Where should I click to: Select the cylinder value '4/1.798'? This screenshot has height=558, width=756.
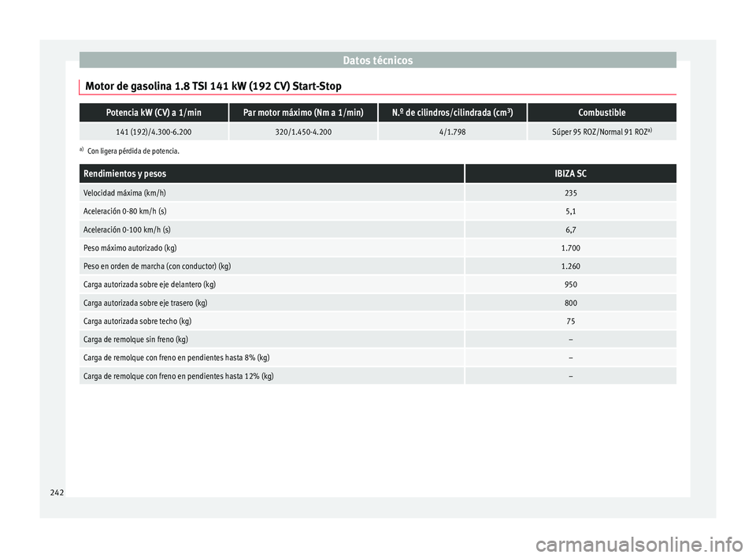(x=452, y=132)
